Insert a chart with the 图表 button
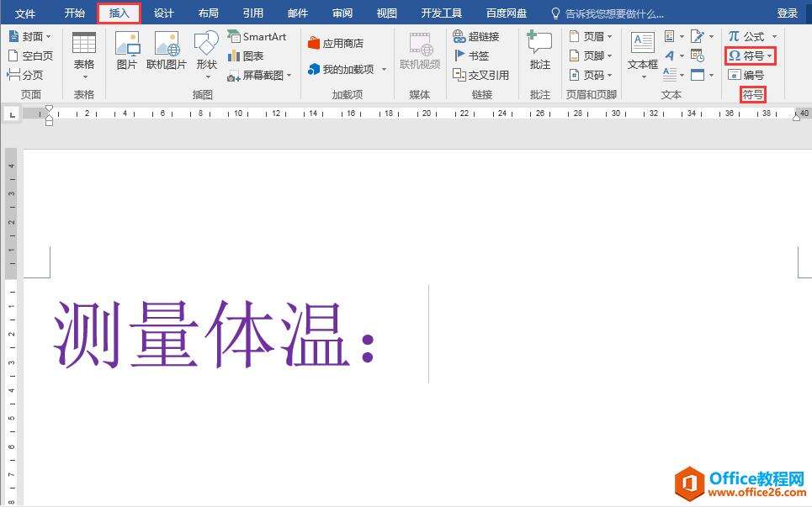Screen dimensions: 812x507 click(x=246, y=55)
